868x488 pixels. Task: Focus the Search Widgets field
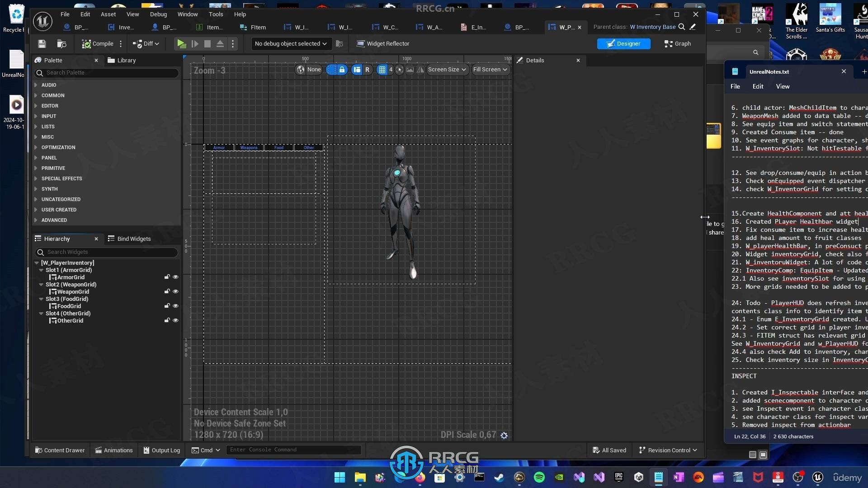point(107,252)
